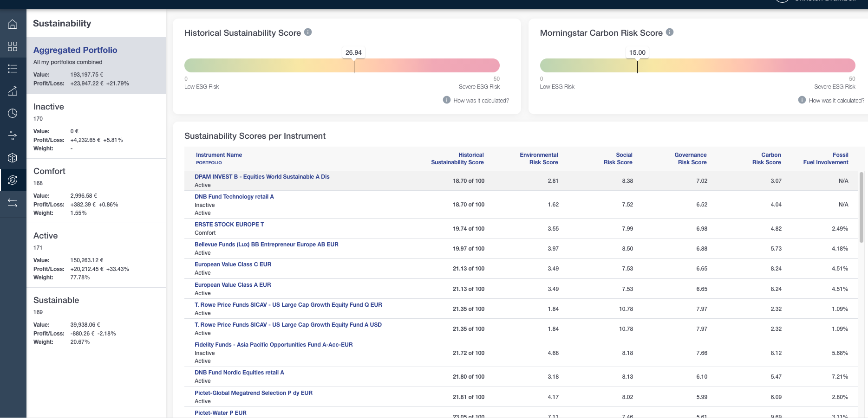Open 'How was it calculated?' under Historical Sustainability Score
This screenshot has width=868, height=419.
(481, 100)
